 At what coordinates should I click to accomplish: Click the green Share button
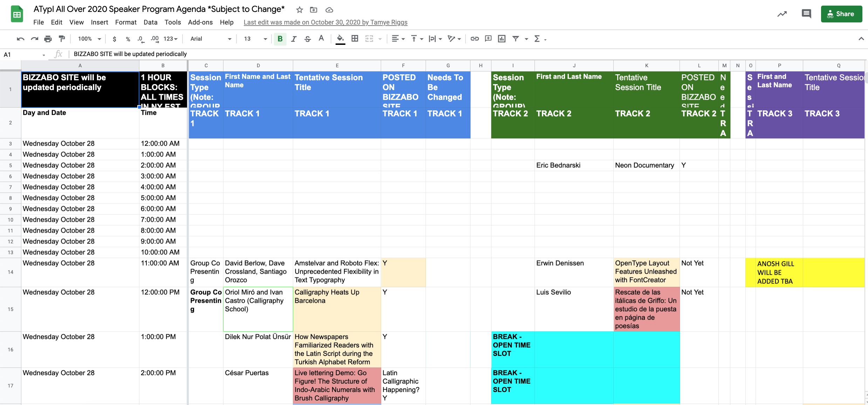tap(841, 14)
